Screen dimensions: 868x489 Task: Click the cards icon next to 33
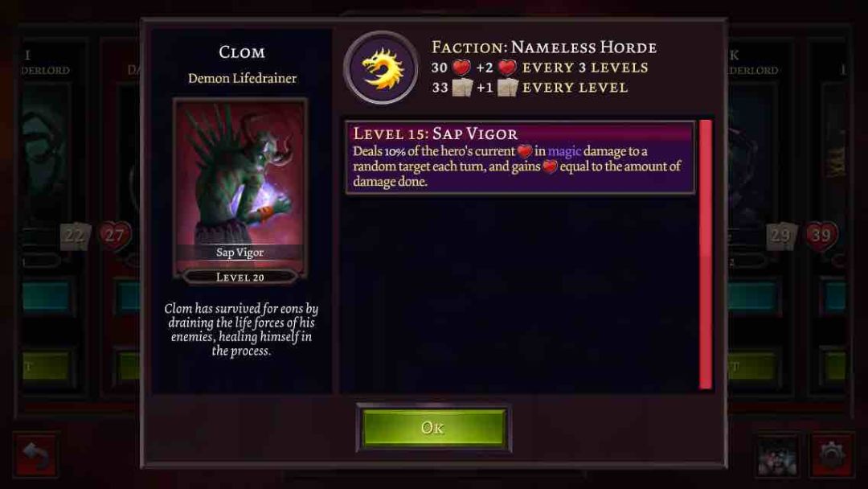tap(462, 88)
